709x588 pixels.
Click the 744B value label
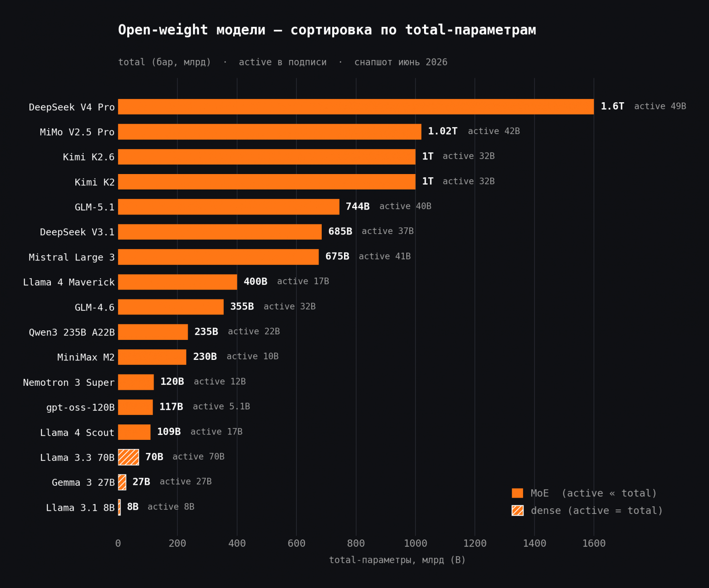click(358, 206)
